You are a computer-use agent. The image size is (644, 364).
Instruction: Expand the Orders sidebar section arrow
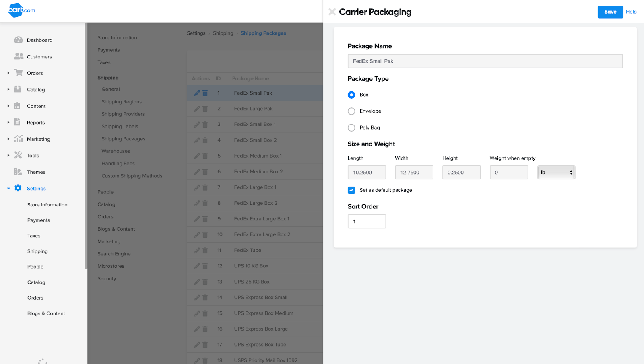point(8,73)
